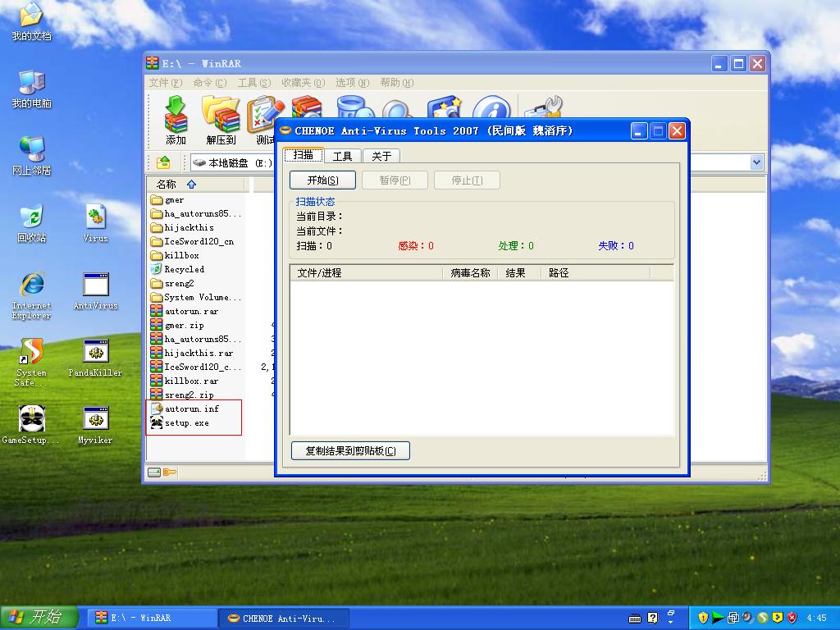Click the red shield with X tray icon
Viewport: 840px width, 630px height.
click(792, 618)
